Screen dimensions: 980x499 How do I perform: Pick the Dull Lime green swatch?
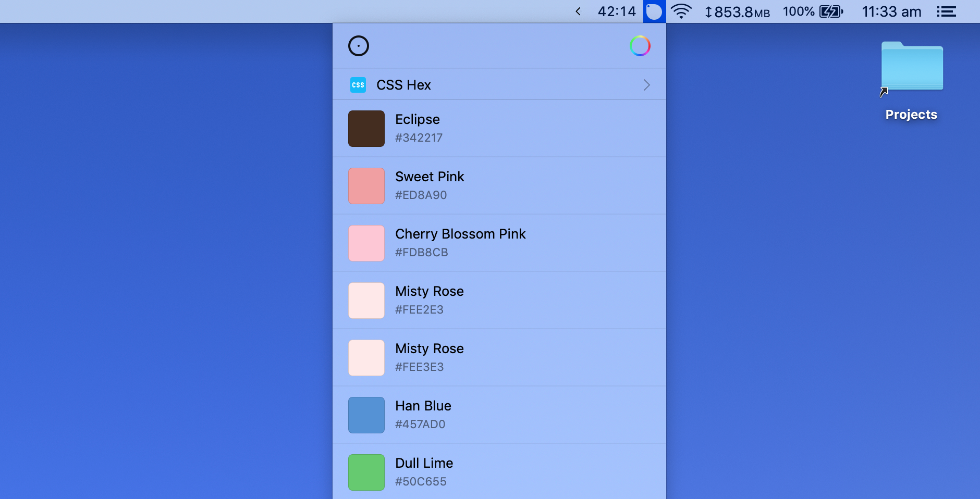[366, 472]
